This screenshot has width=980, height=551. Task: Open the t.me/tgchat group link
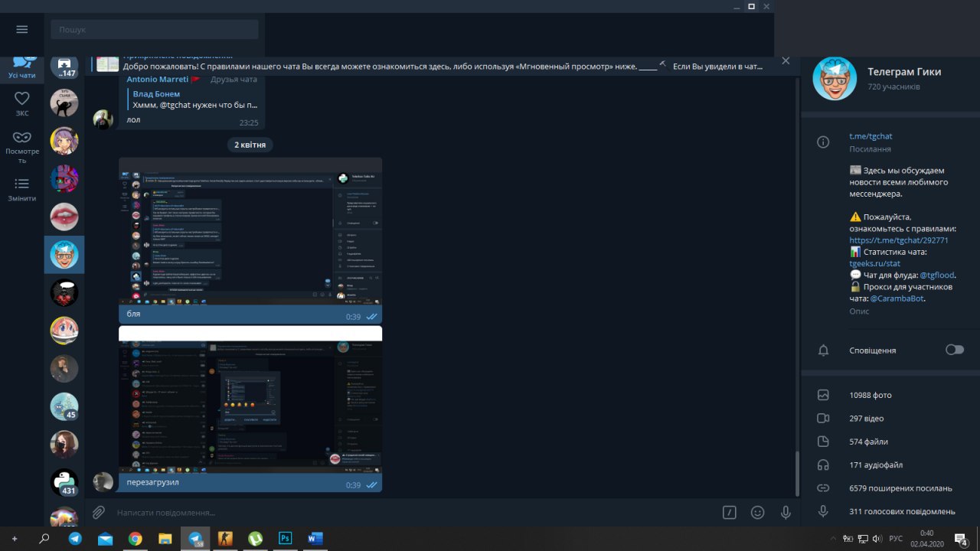click(871, 136)
